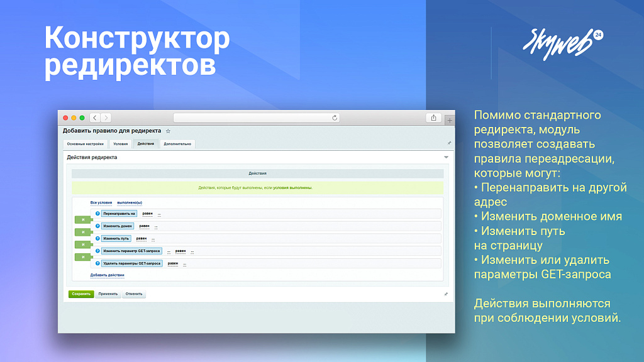The height and width of the screenshot is (362, 644).
Task: Open the help tooltip beside Перенаправить на
Action: (96, 214)
